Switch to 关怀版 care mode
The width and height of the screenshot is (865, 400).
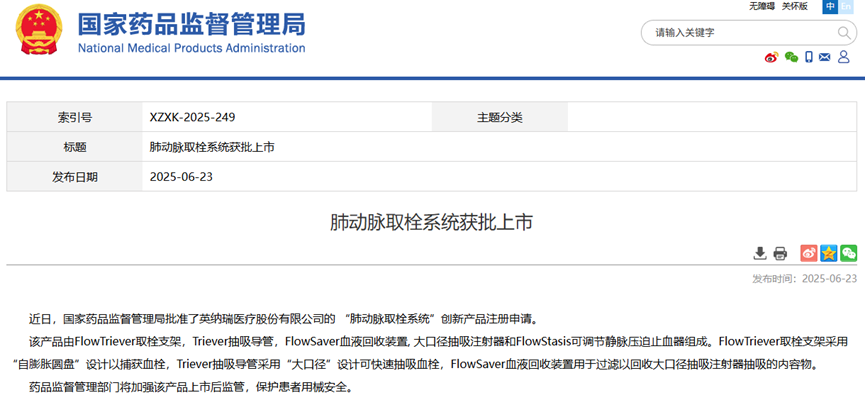point(794,6)
